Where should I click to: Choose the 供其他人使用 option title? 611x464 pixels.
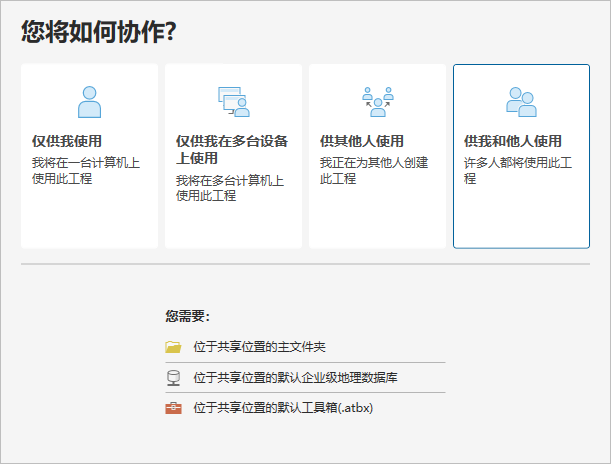click(x=362, y=141)
